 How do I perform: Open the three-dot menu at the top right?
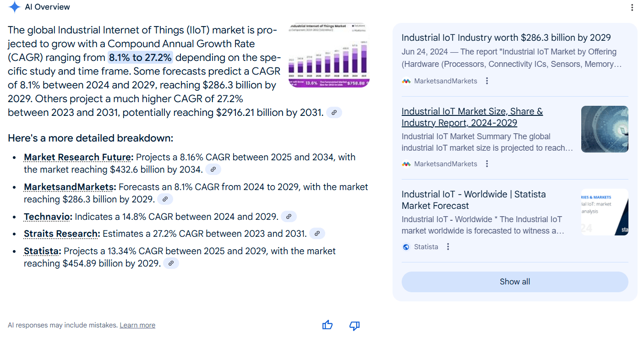coord(633,7)
